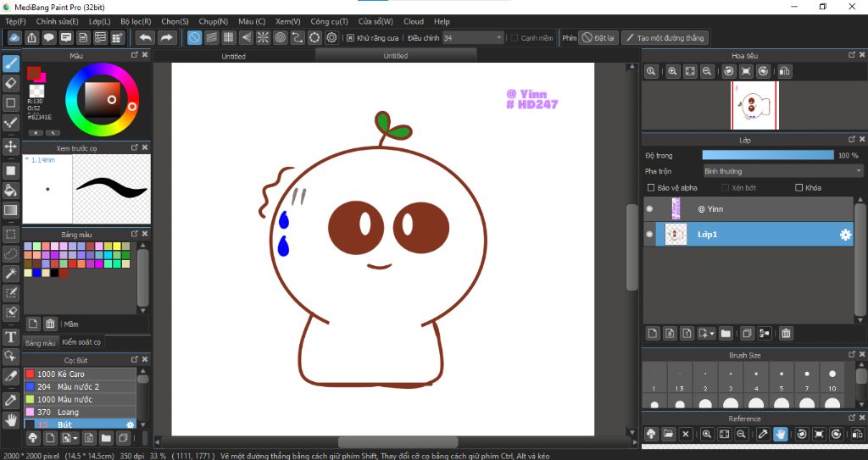868x460 pixels.
Task: Click Tạo một đường thẳng button
Action: point(664,37)
